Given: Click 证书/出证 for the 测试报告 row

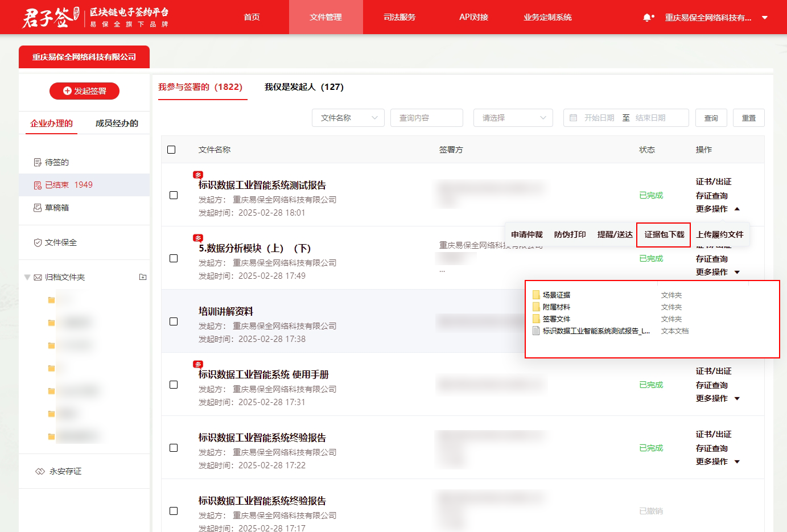Looking at the screenshot, I should (714, 182).
